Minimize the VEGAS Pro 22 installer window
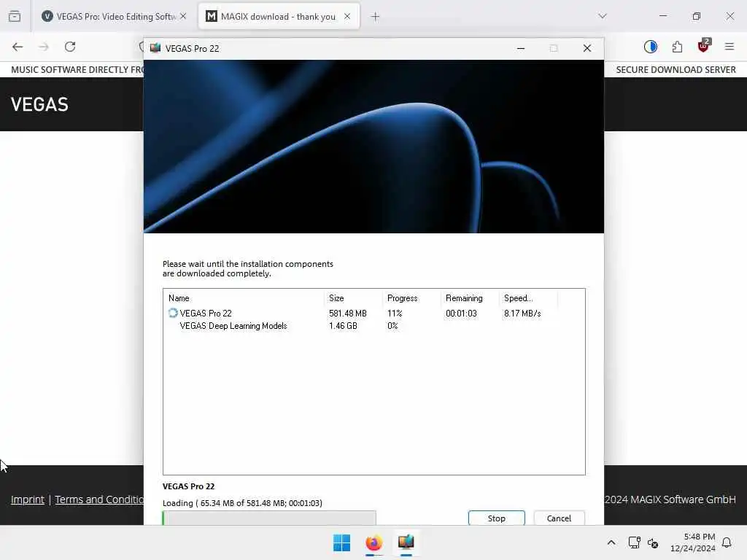The width and height of the screenshot is (747, 560). (x=521, y=48)
